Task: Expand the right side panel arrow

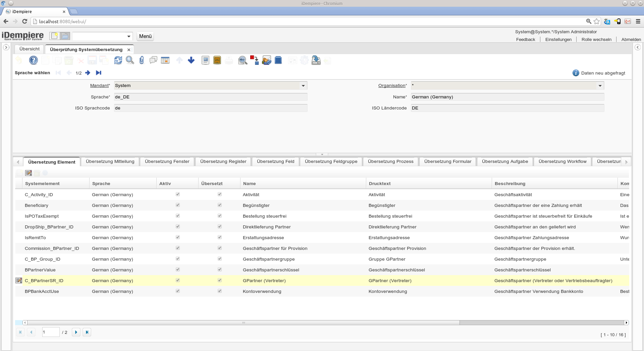Action: pos(638,47)
